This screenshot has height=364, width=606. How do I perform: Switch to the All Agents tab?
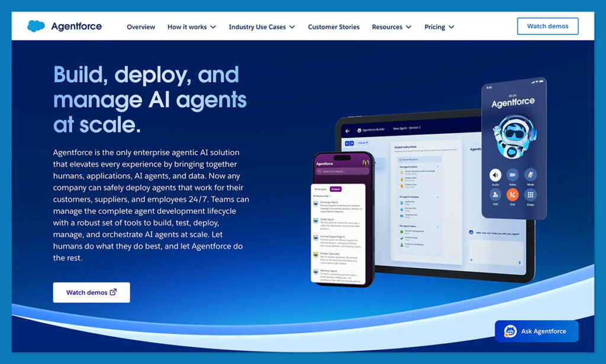[336, 189]
